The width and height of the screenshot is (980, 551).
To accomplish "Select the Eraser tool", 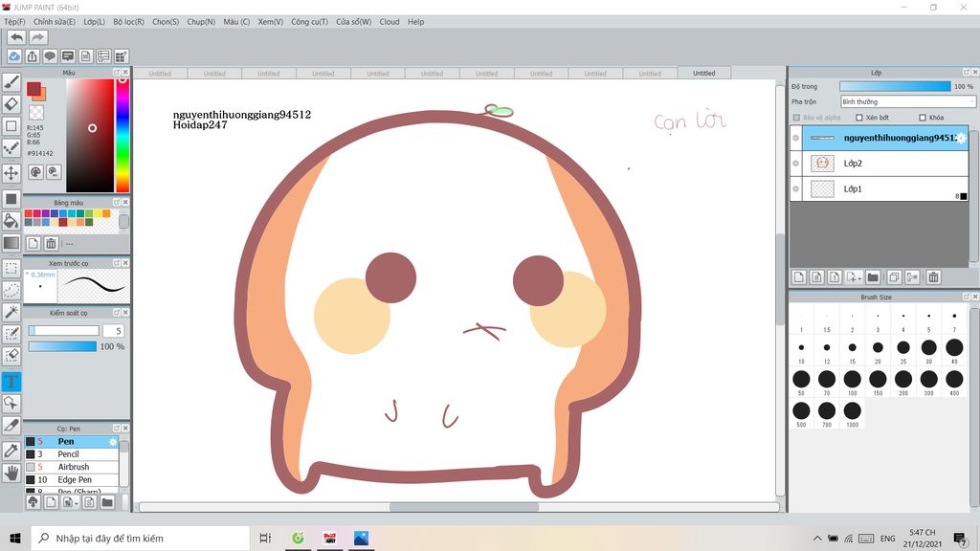I will [x=11, y=103].
